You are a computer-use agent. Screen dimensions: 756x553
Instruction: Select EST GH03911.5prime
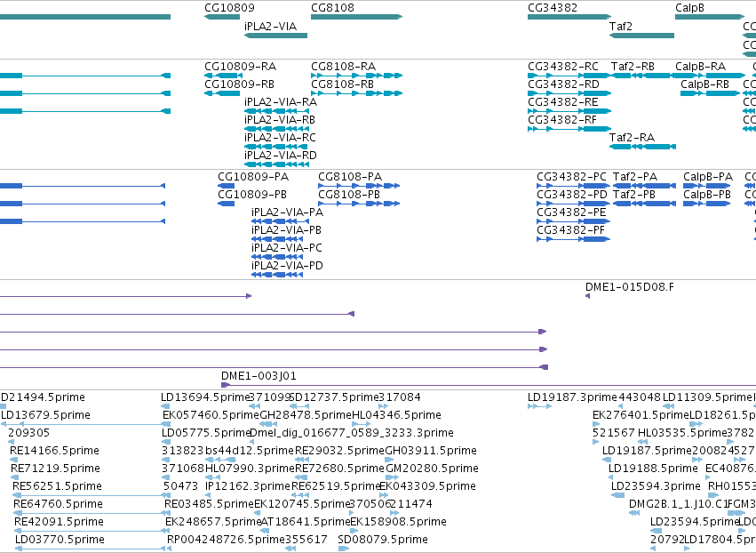pos(388,460)
